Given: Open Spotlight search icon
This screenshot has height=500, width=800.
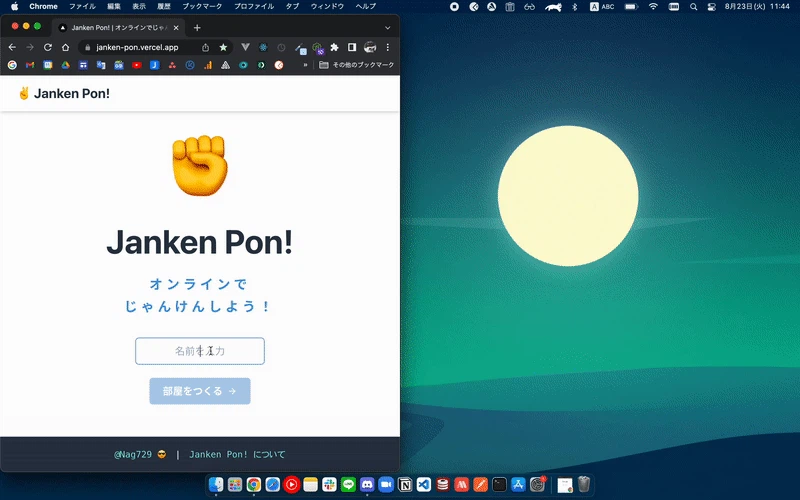Looking at the screenshot, I should pyautogui.click(x=693, y=7).
